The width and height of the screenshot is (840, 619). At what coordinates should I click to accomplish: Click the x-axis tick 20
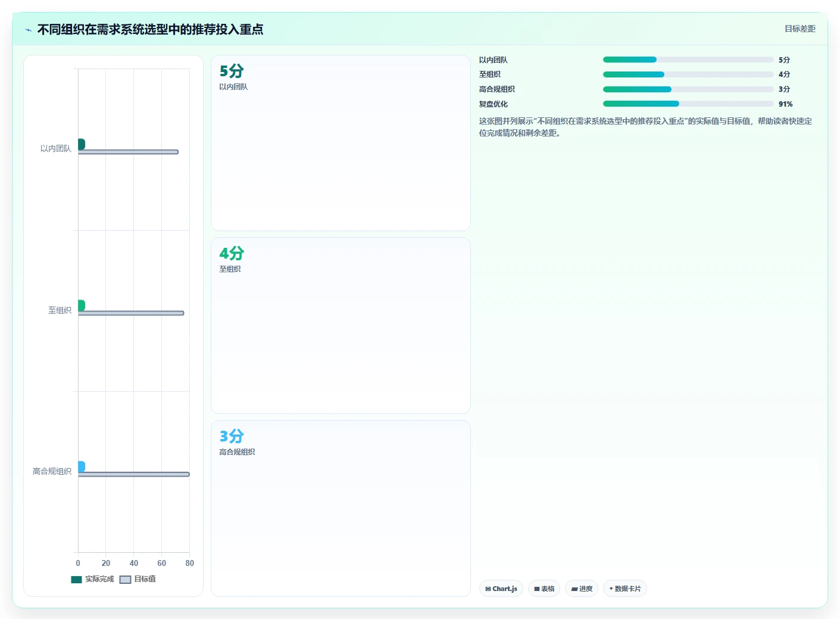tap(106, 563)
